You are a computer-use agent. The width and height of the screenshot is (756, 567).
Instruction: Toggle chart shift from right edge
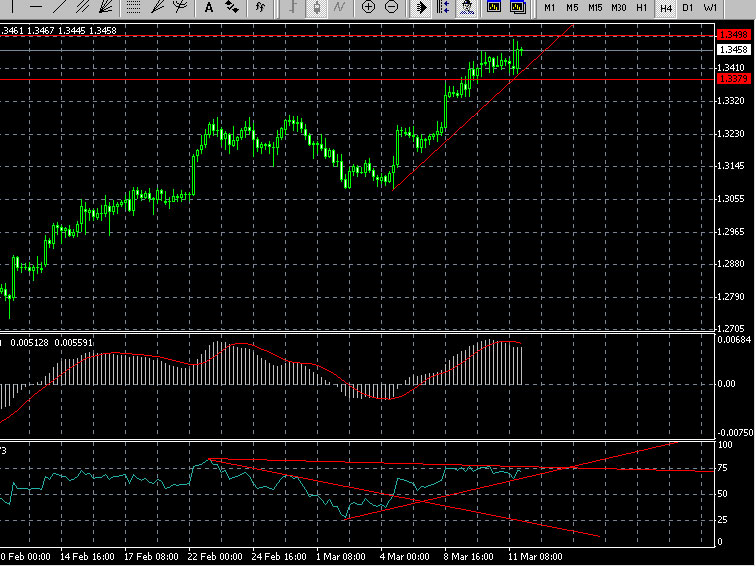pyautogui.click(x=444, y=7)
